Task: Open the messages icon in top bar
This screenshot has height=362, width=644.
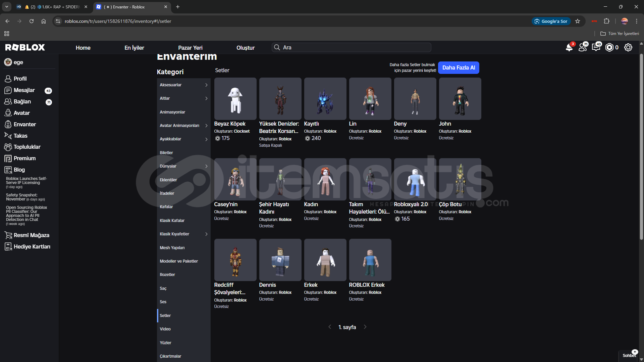Action: (x=596, y=48)
